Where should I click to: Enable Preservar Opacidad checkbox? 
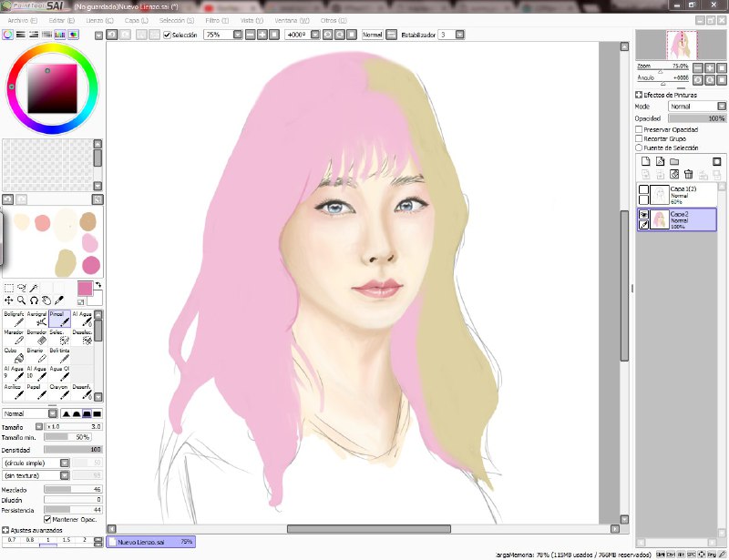639,129
